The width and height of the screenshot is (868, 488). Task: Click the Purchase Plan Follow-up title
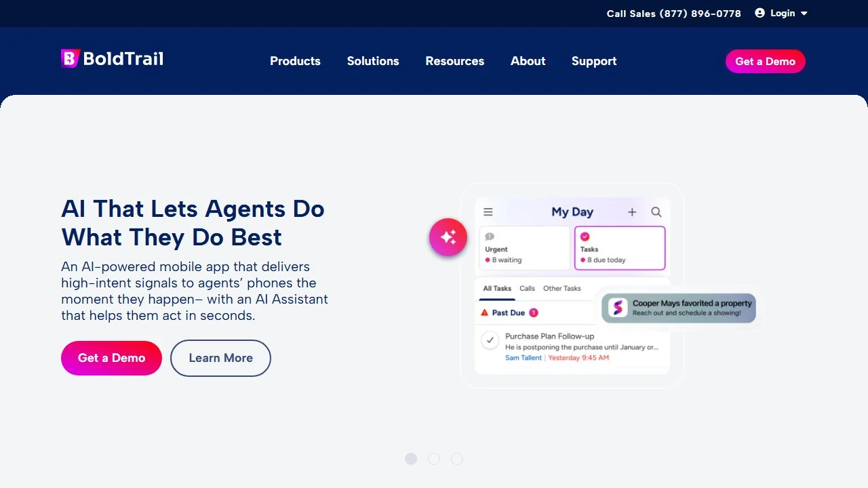549,336
